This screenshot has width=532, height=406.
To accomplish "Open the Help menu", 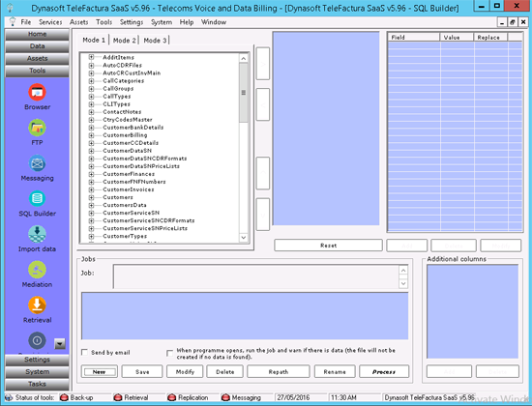I will point(187,22).
